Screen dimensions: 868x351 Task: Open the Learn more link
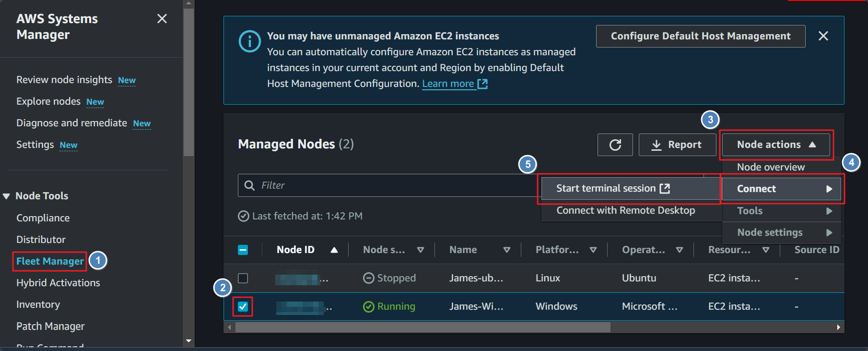pos(455,84)
